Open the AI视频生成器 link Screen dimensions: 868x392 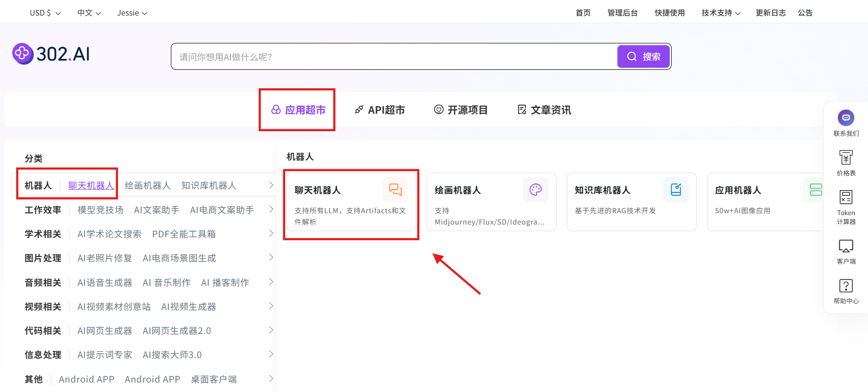click(189, 307)
